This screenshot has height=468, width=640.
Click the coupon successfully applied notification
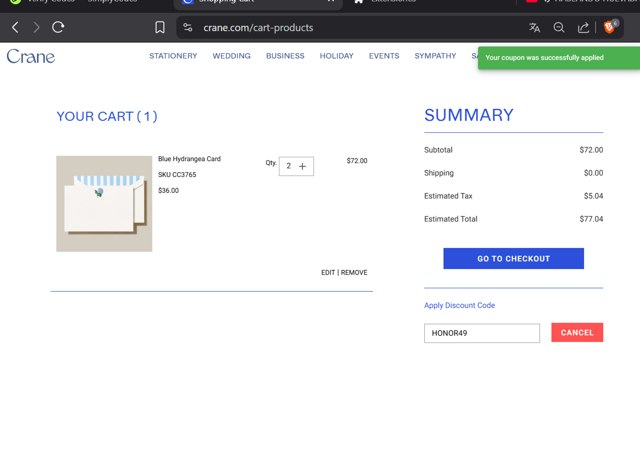[x=558, y=58]
